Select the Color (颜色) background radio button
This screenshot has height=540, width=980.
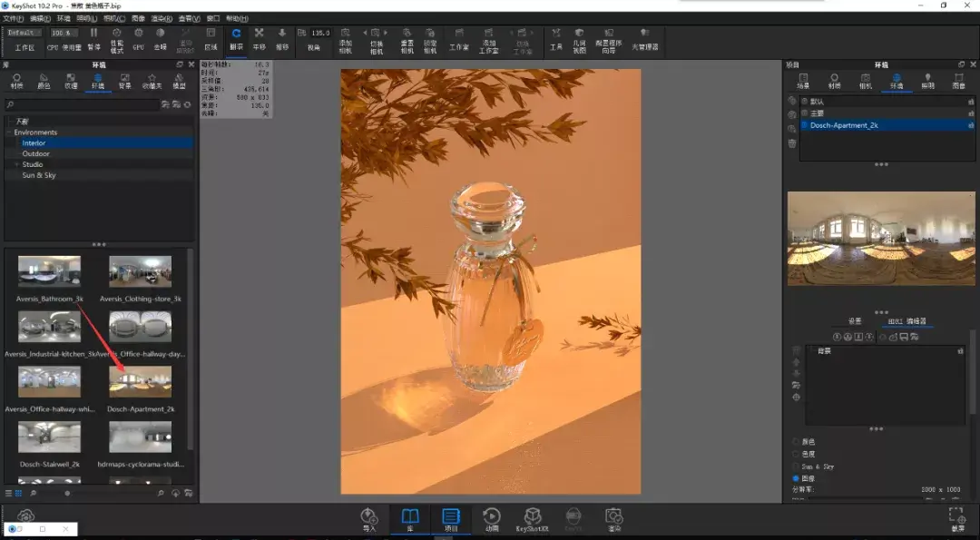point(796,441)
